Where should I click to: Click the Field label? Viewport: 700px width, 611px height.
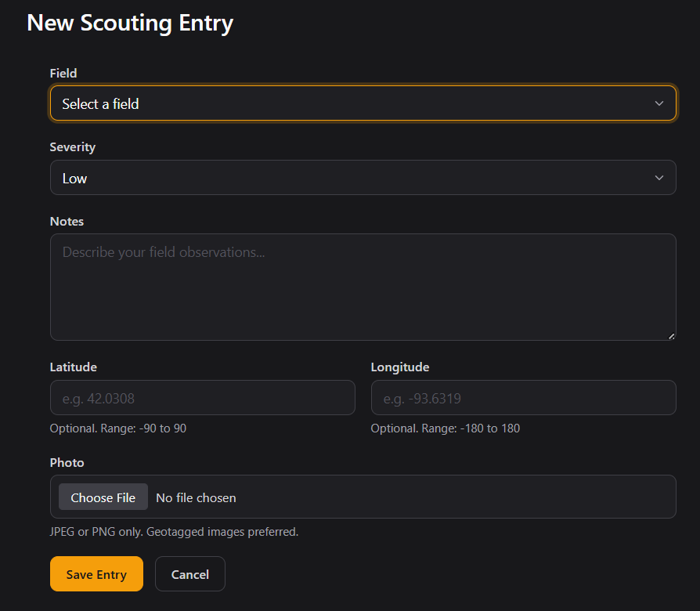pos(63,73)
